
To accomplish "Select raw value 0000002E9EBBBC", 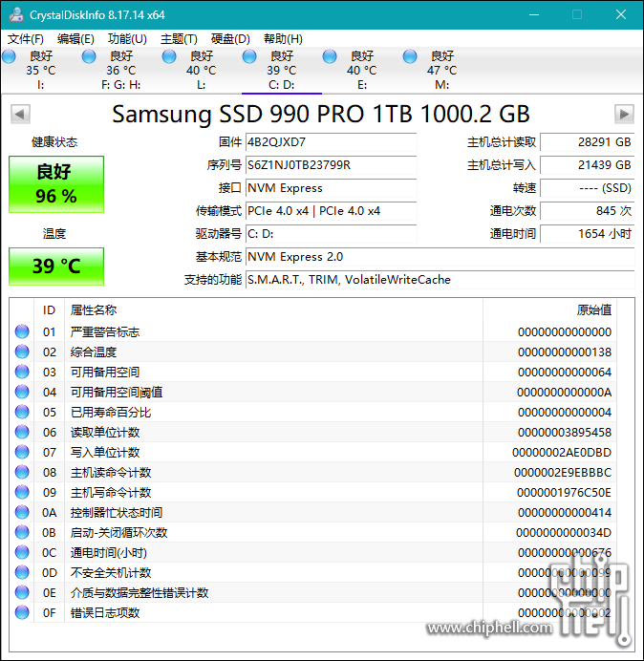I will 563,473.
